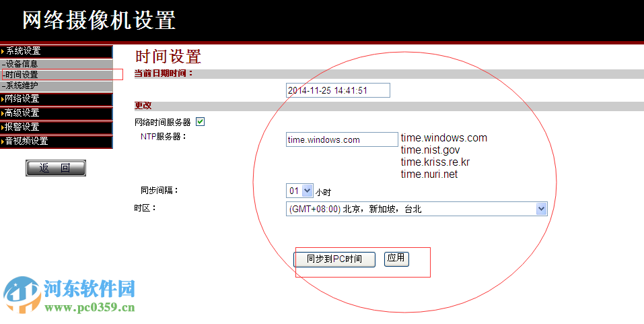The width and height of the screenshot is (644, 324).
Task: Choose time.nuri.net from the server list
Action: (x=429, y=174)
